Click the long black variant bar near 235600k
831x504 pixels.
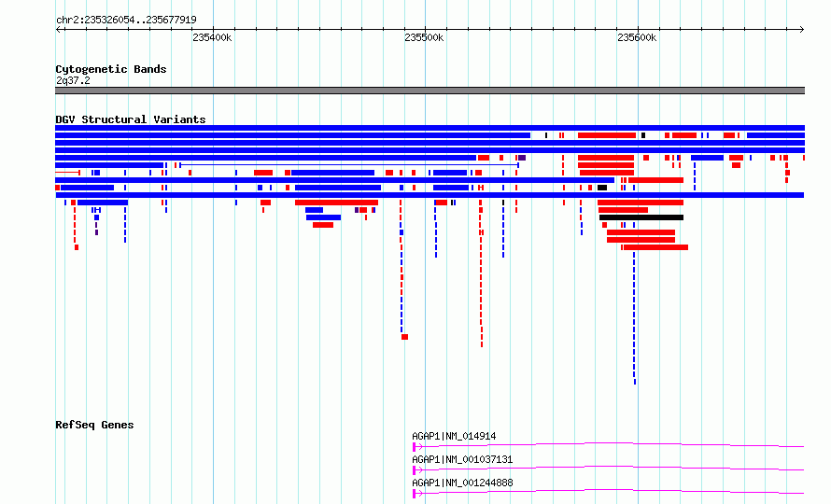click(641, 217)
